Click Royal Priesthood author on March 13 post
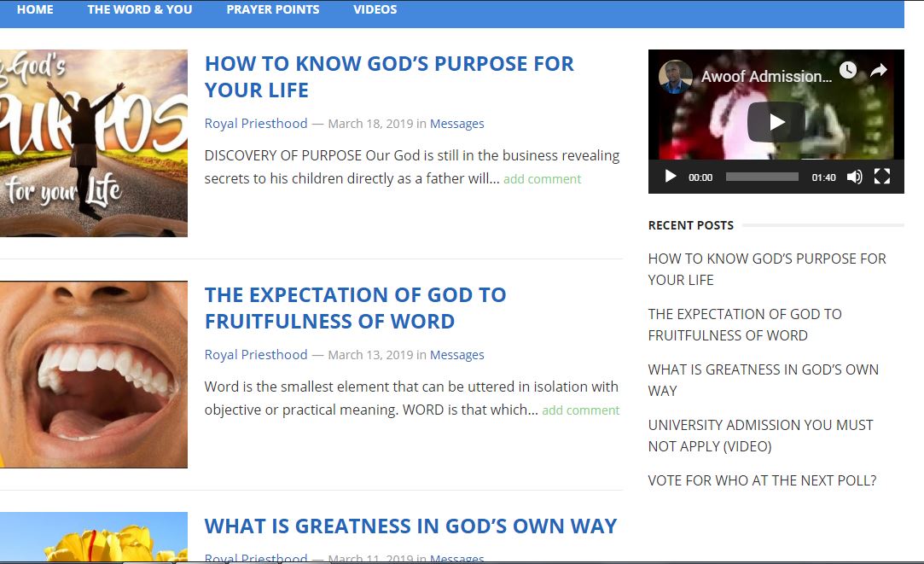 pos(256,354)
